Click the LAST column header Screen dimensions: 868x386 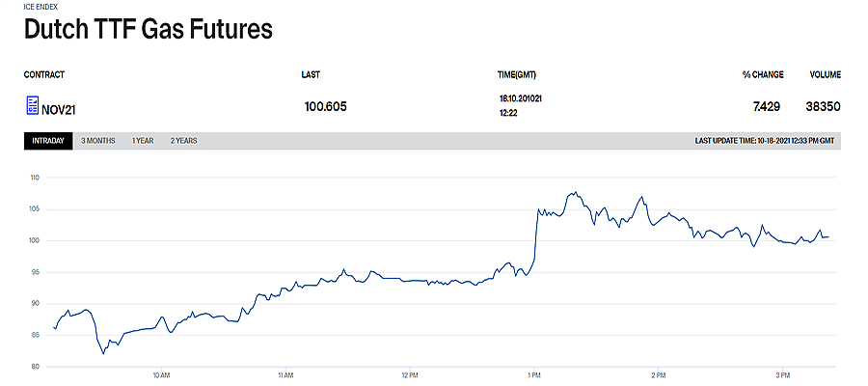coord(311,74)
